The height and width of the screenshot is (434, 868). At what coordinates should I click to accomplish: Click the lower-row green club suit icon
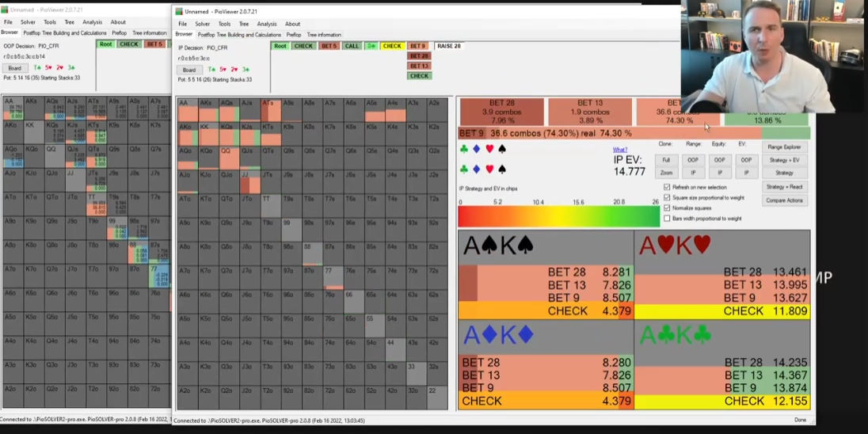pos(464,169)
